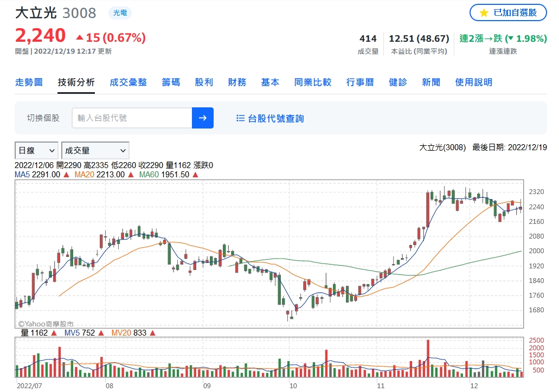Open the 使用說明 tab

(473, 82)
